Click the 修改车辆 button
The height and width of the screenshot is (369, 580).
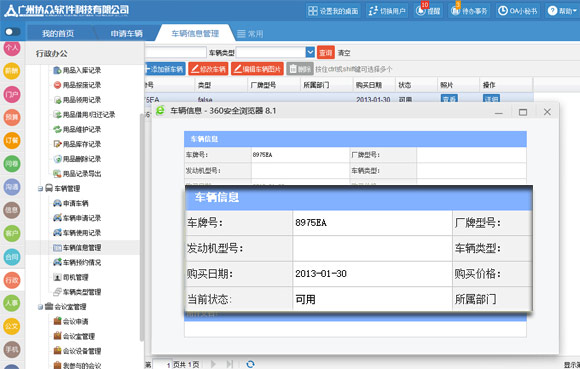pos(208,69)
